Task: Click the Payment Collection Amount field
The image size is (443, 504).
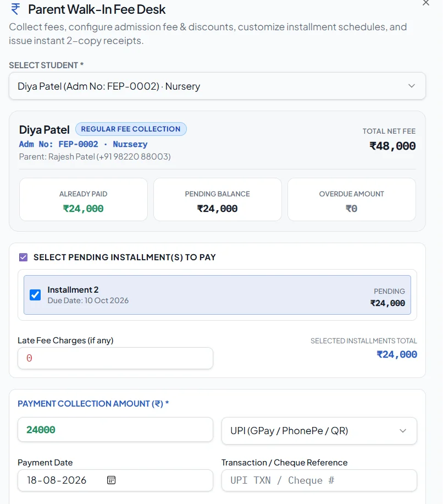Action: click(115, 430)
